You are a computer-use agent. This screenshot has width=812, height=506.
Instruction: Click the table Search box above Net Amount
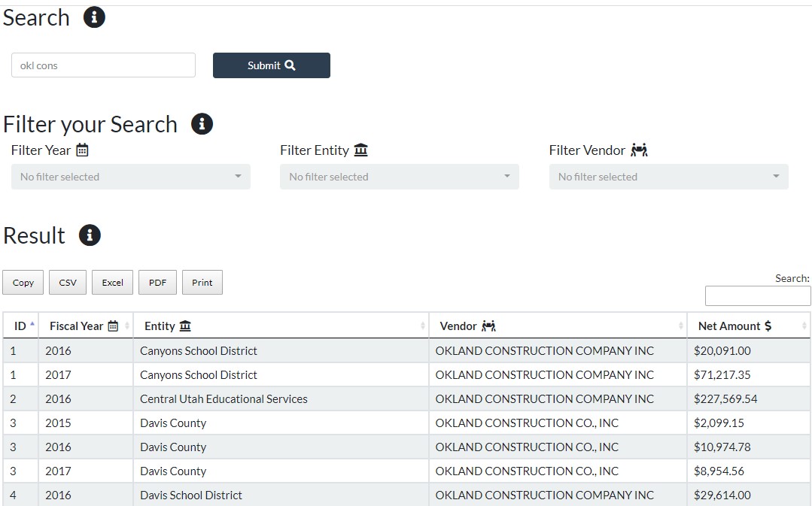(758, 296)
